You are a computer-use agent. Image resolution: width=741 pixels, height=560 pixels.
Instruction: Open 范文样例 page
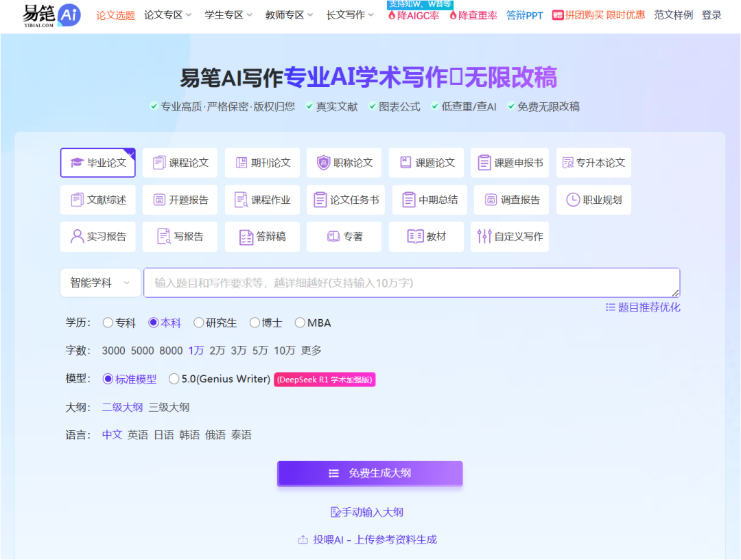coord(674,15)
